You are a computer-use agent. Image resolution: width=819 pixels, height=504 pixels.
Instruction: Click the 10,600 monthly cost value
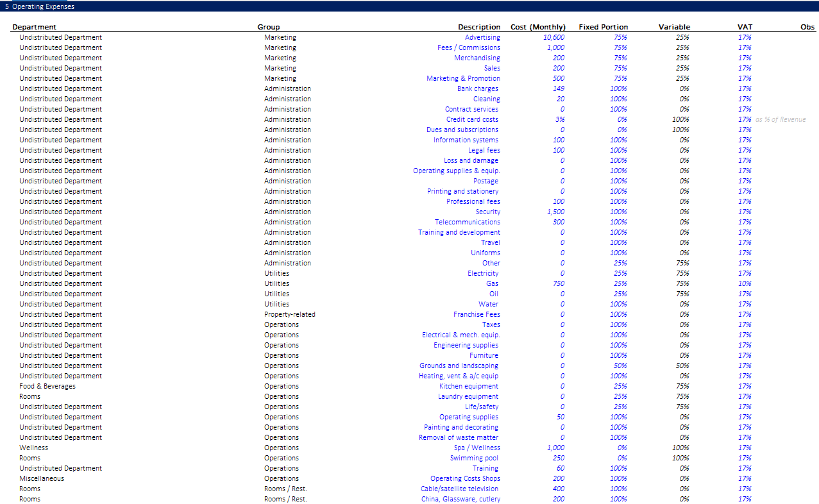(x=553, y=37)
